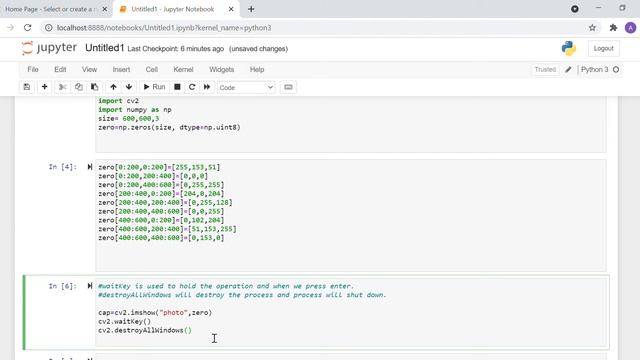Image resolution: width=640 pixels, height=360 pixels.
Task: Click the site information icon in address bar
Action: point(49,28)
